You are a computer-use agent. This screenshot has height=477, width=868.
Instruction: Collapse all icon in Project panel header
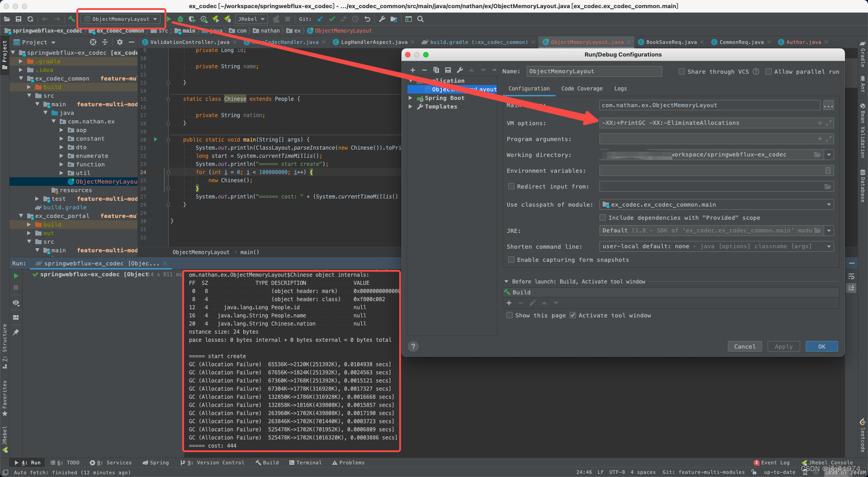point(105,42)
